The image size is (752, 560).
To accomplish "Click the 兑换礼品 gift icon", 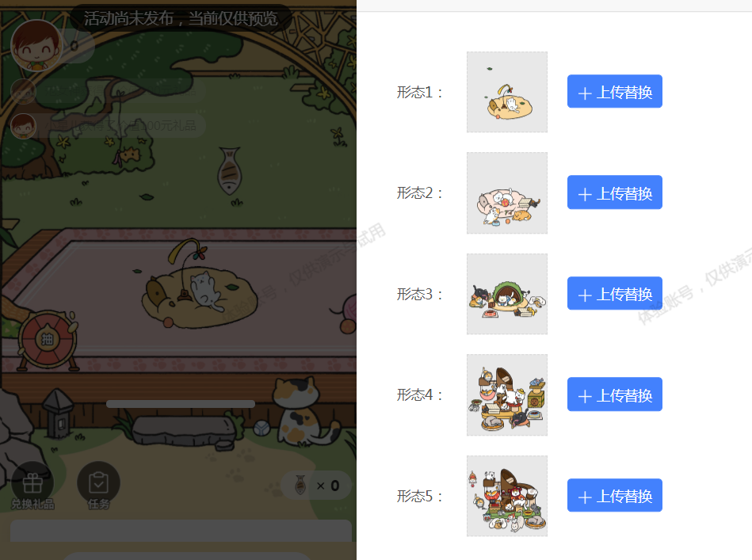I will pyautogui.click(x=32, y=483).
